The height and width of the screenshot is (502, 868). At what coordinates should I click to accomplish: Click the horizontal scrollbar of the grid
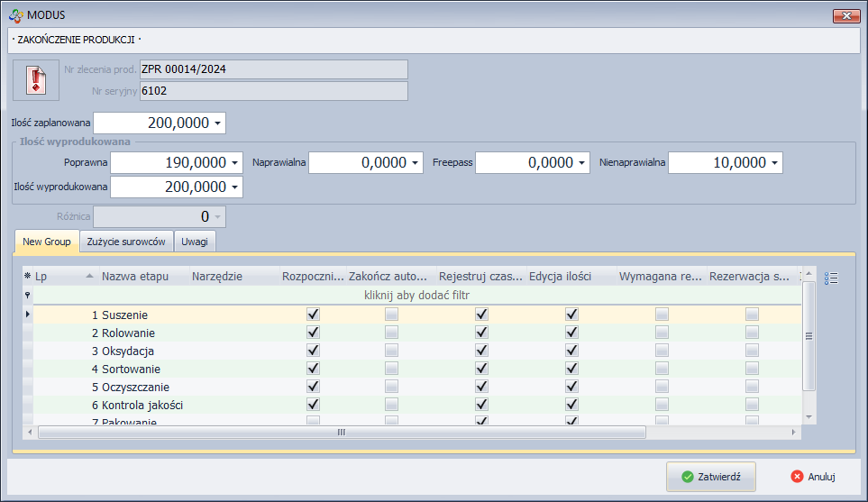342,433
